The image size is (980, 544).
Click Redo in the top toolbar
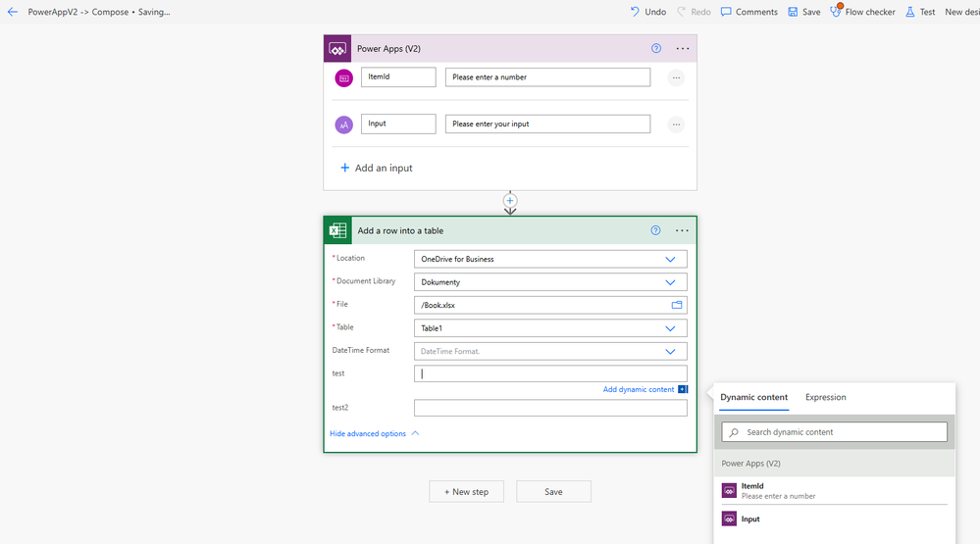coord(694,12)
